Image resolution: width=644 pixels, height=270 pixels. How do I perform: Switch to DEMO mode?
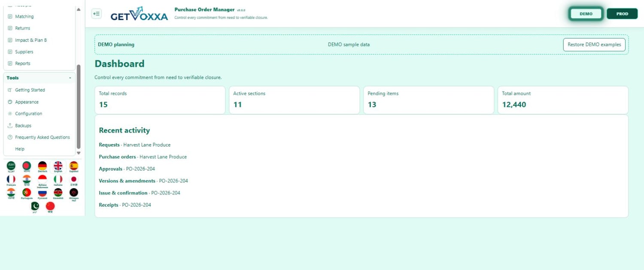click(586, 14)
